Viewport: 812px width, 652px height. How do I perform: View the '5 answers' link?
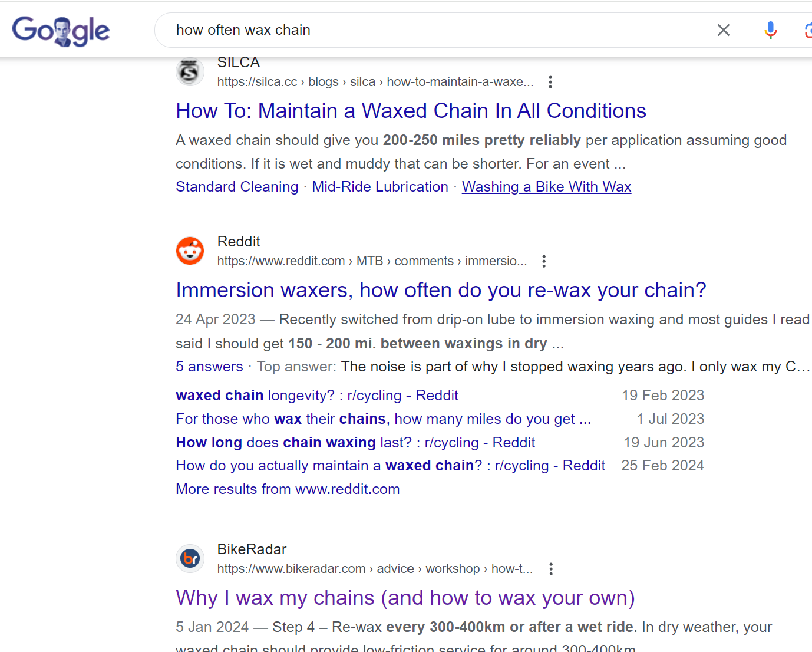209,367
